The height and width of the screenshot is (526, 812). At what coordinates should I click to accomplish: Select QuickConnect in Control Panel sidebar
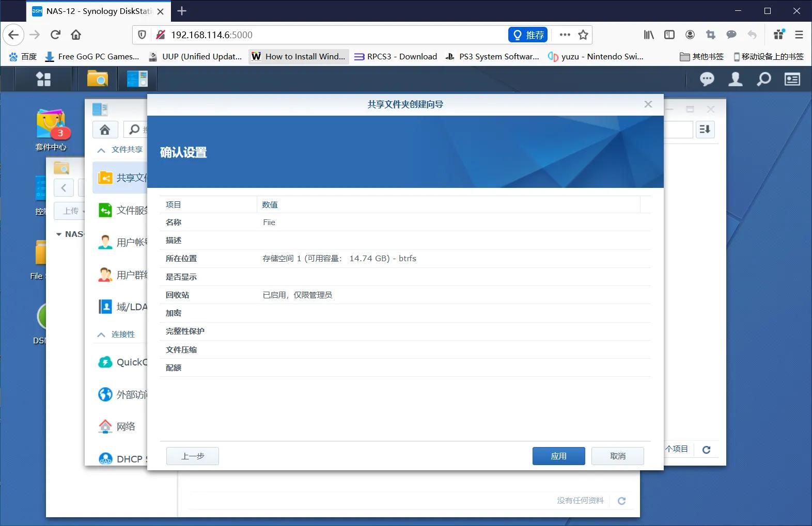(x=120, y=362)
